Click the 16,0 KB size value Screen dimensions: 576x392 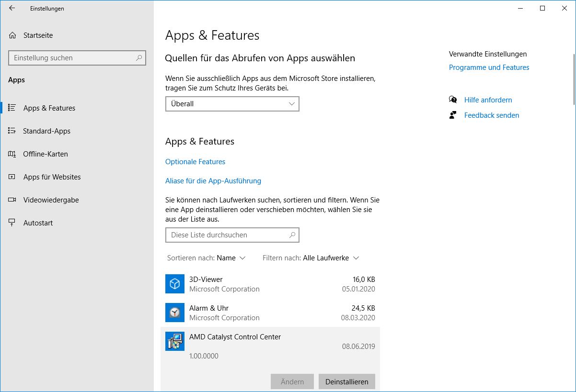click(x=364, y=280)
